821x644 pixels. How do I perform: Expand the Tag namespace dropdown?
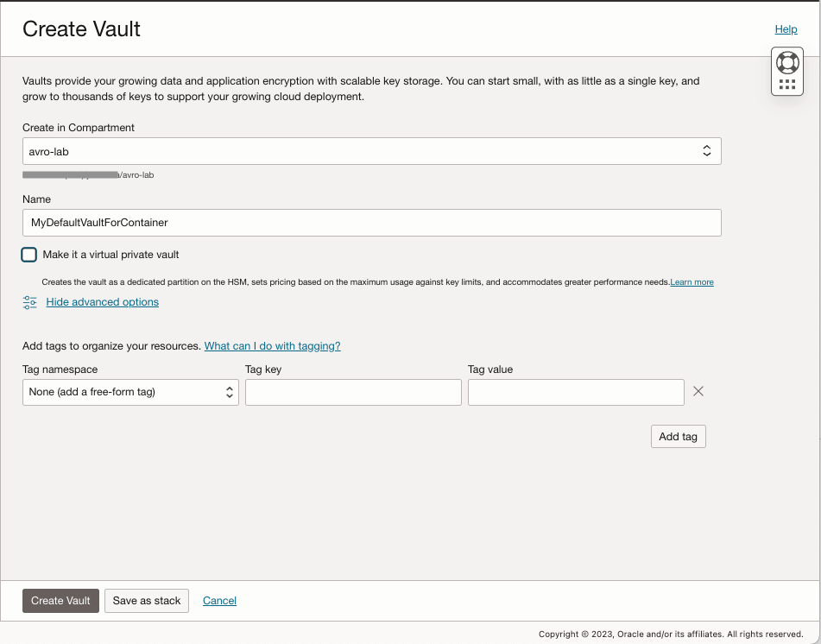tap(130, 392)
